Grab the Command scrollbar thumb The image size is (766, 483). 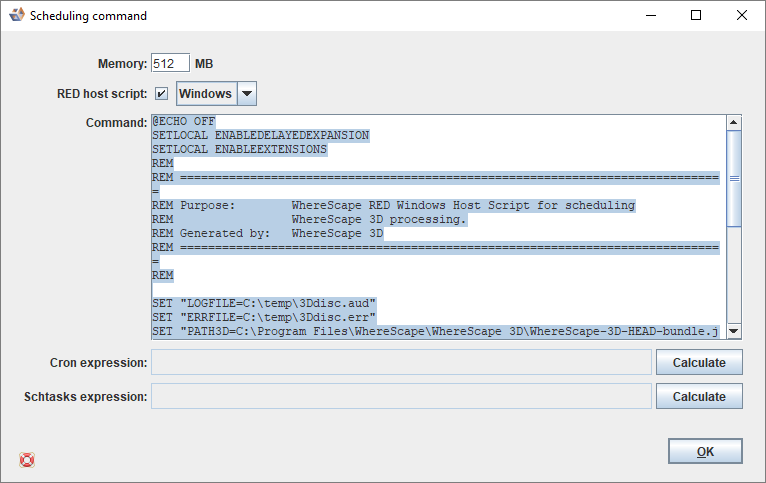[x=733, y=179]
